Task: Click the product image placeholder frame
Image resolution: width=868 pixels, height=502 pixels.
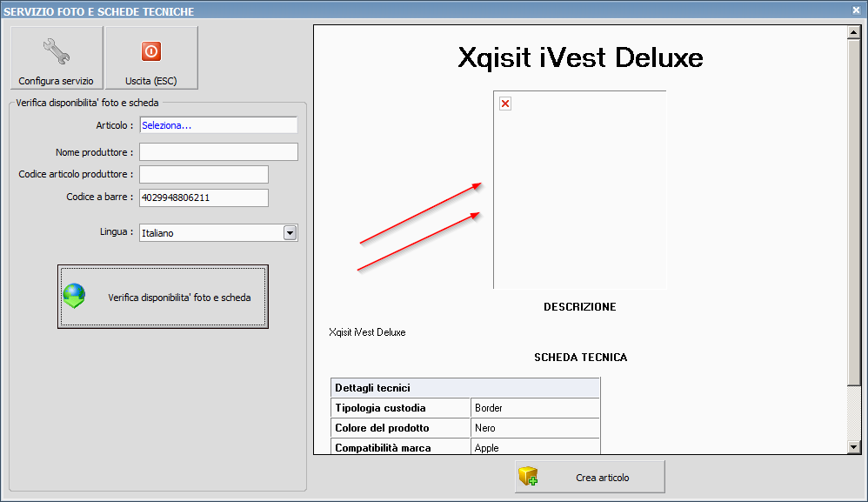Action: pos(579,190)
